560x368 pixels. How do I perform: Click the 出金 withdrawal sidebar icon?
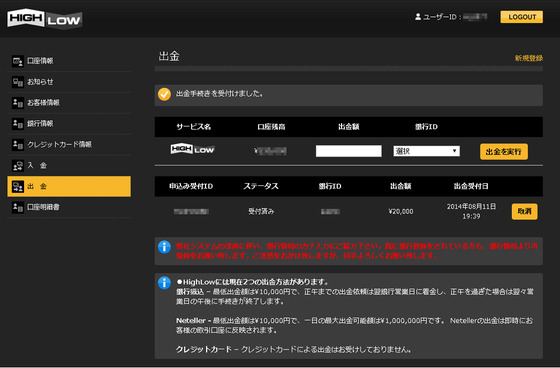pyautogui.click(x=18, y=186)
